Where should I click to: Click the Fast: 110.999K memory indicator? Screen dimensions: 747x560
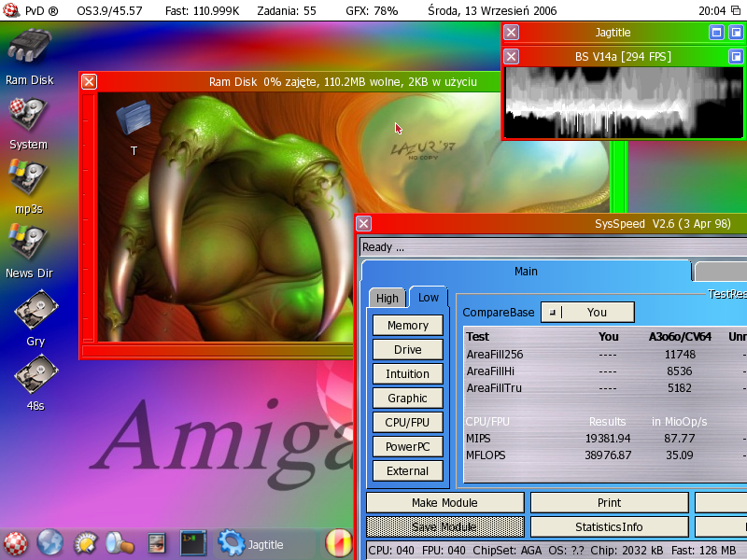click(202, 10)
